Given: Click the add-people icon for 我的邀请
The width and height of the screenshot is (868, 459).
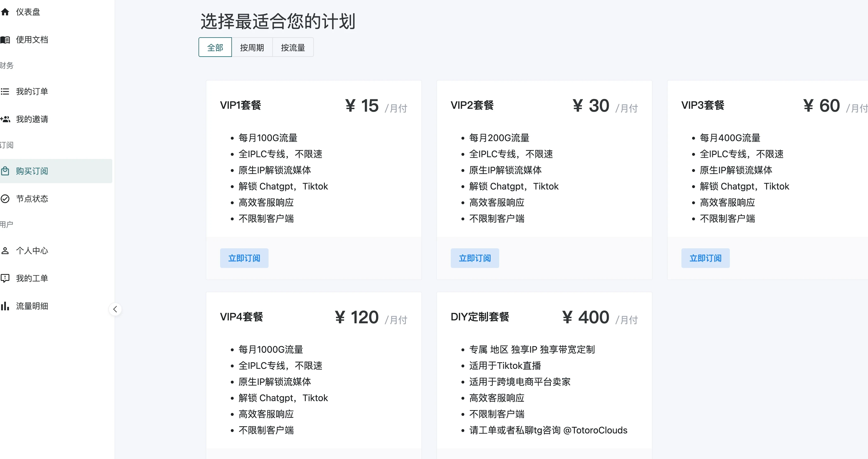Looking at the screenshot, I should point(5,119).
